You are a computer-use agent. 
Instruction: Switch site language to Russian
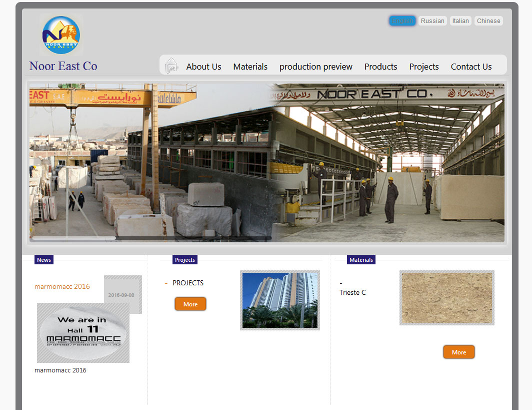coord(432,21)
